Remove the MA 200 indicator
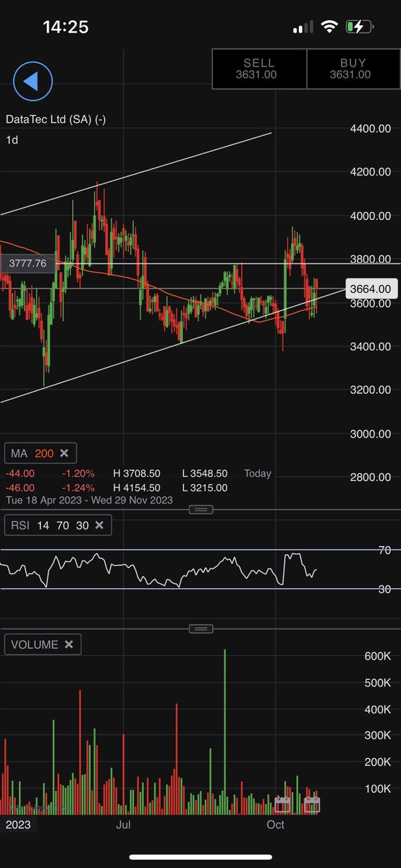Viewport: 401px width, 868px height. [x=64, y=454]
